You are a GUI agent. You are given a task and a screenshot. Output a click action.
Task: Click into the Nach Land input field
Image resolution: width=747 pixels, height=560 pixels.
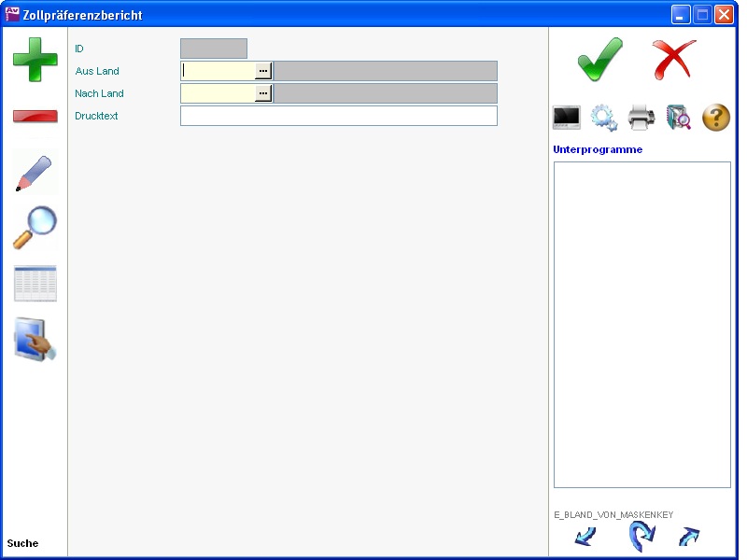coord(218,93)
